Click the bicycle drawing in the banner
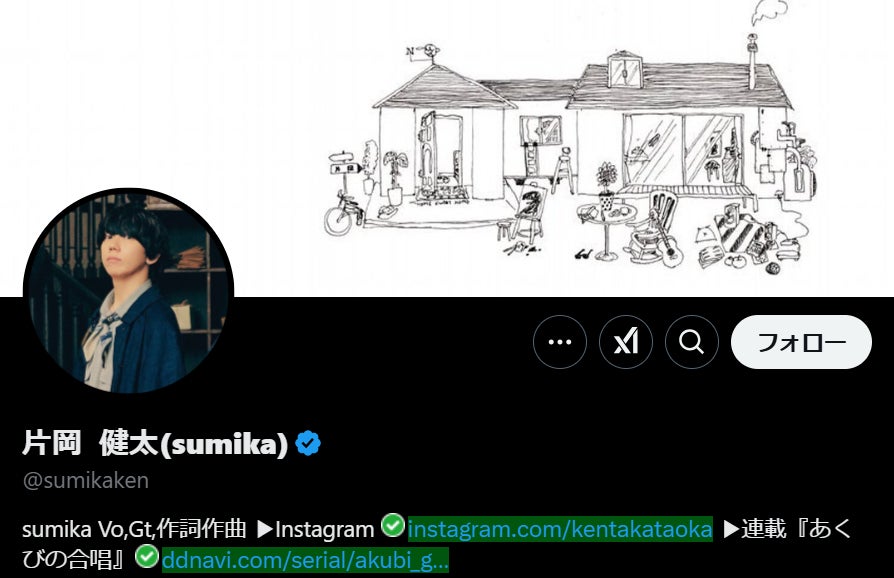This screenshot has width=894, height=578. [343, 215]
